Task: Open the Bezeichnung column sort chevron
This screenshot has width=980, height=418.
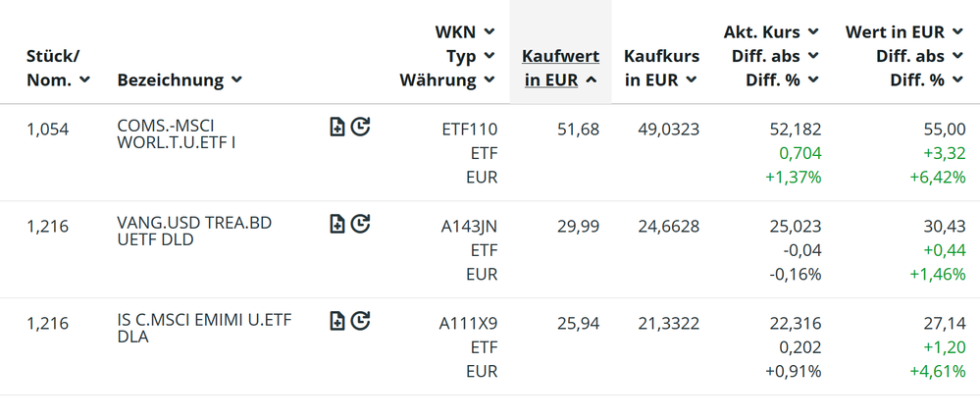Action: (x=237, y=80)
